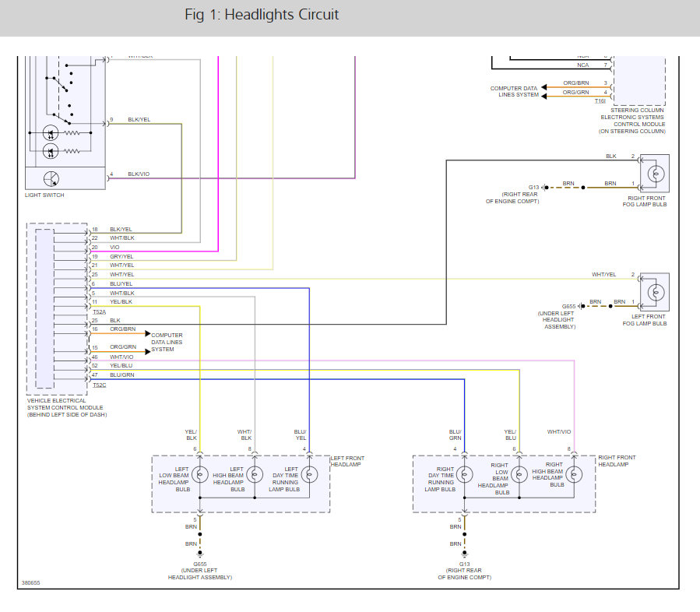Viewport: 700px width, 612px height.
Task: Click 'G655' label near left fog lamp
Action: [x=568, y=307]
